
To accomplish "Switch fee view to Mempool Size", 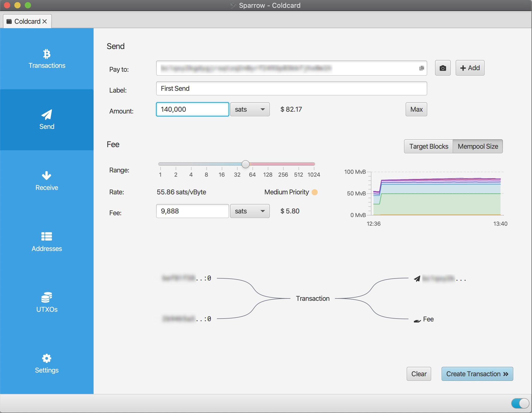I will coord(478,146).
